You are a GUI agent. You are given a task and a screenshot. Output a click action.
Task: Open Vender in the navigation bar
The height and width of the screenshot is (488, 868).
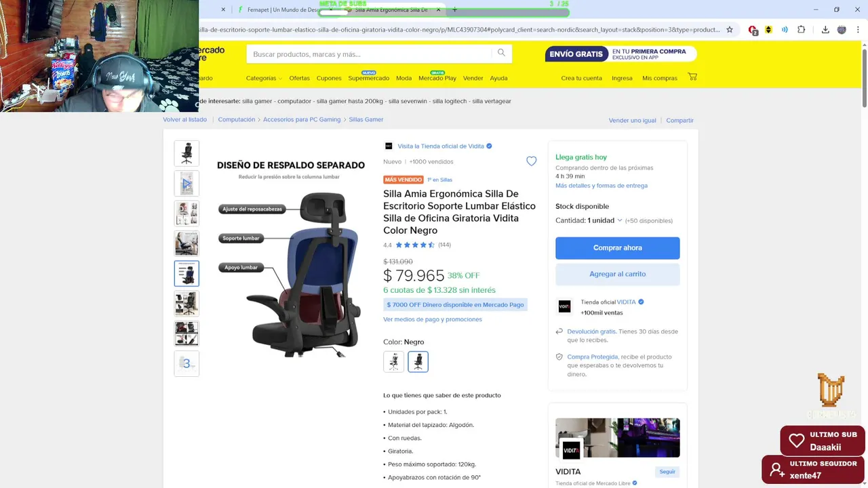click(473, 78)
